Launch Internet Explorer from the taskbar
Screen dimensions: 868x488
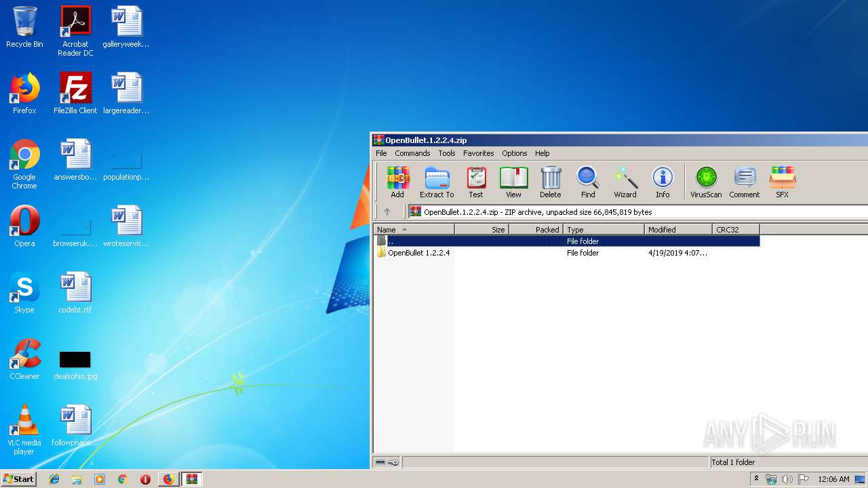(x=54, y=479)
